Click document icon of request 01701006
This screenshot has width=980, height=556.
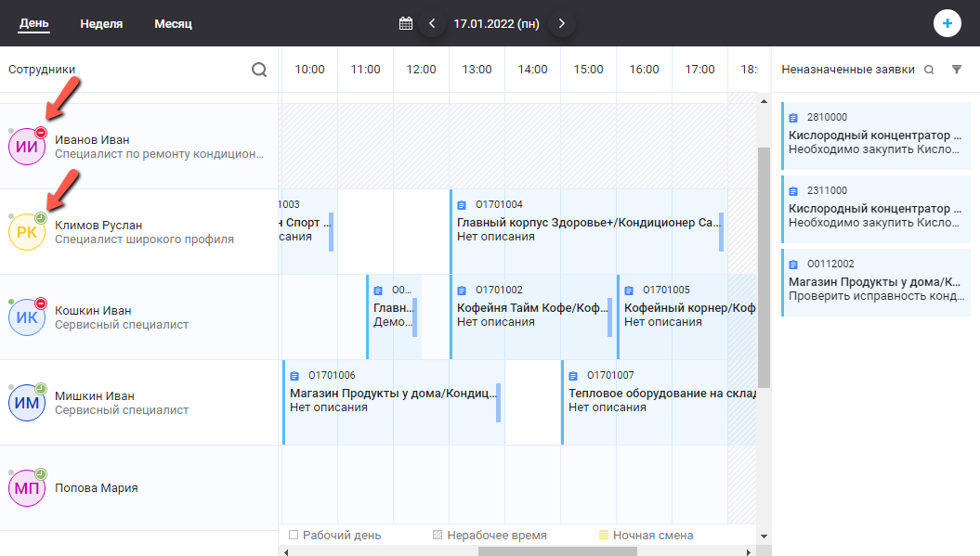coord(294,376)
